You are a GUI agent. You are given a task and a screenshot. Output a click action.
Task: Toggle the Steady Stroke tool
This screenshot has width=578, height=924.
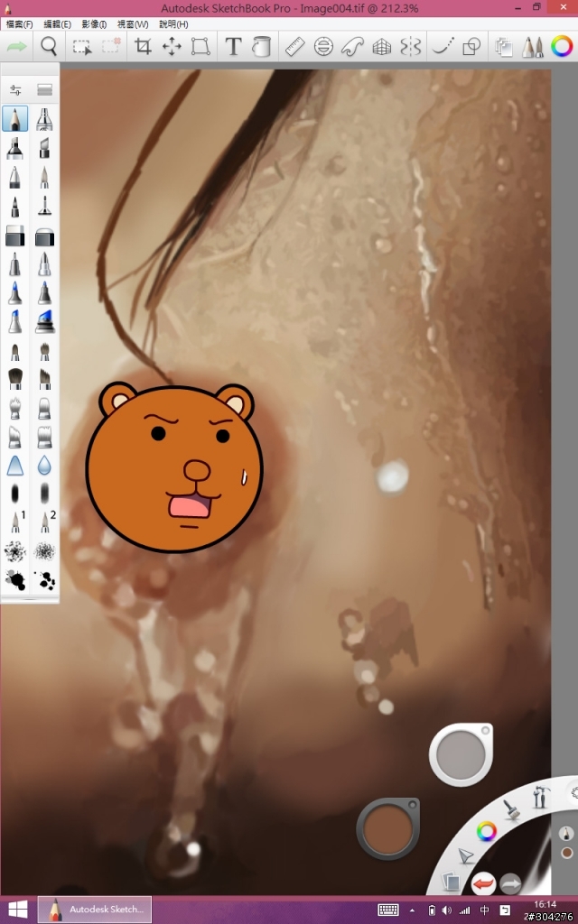coord(443,46)
